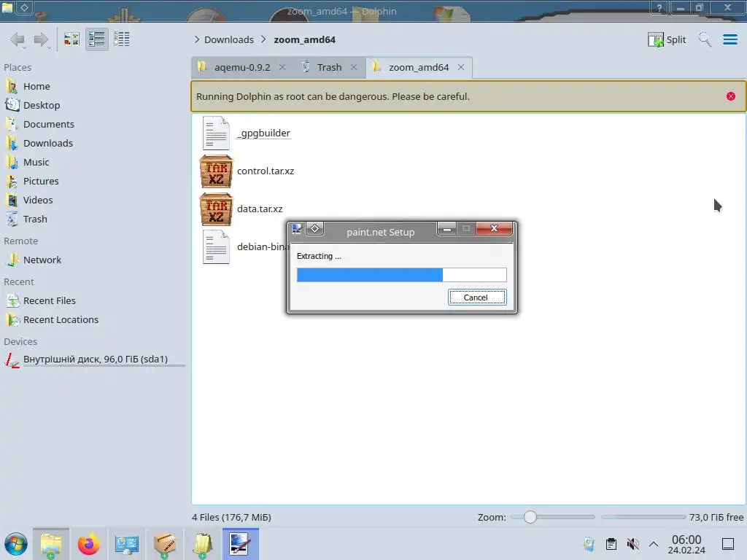Open paint.net Setup window menu icon
Viewport: 747px width, 560px height.
[x=298, y=229]
